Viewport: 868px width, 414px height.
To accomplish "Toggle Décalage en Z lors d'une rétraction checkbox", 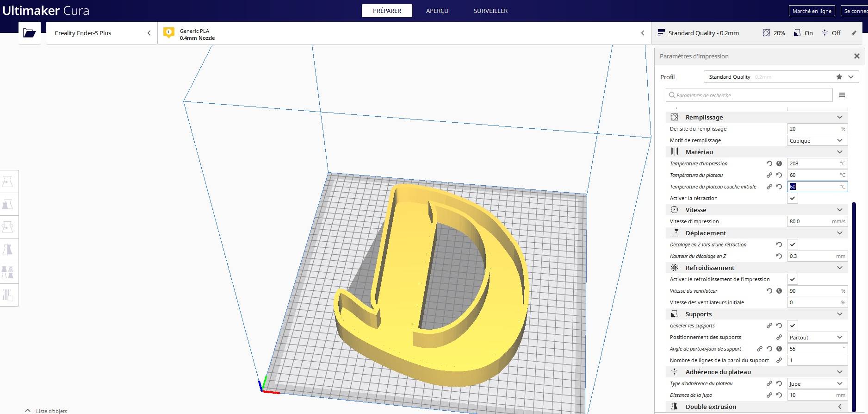I will (x=793, y=245).
